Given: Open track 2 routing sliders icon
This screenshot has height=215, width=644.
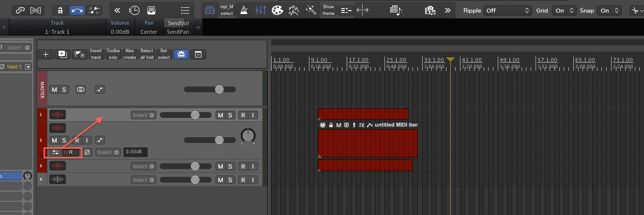Looking at the screenshot, I should (x=55, y=152).
